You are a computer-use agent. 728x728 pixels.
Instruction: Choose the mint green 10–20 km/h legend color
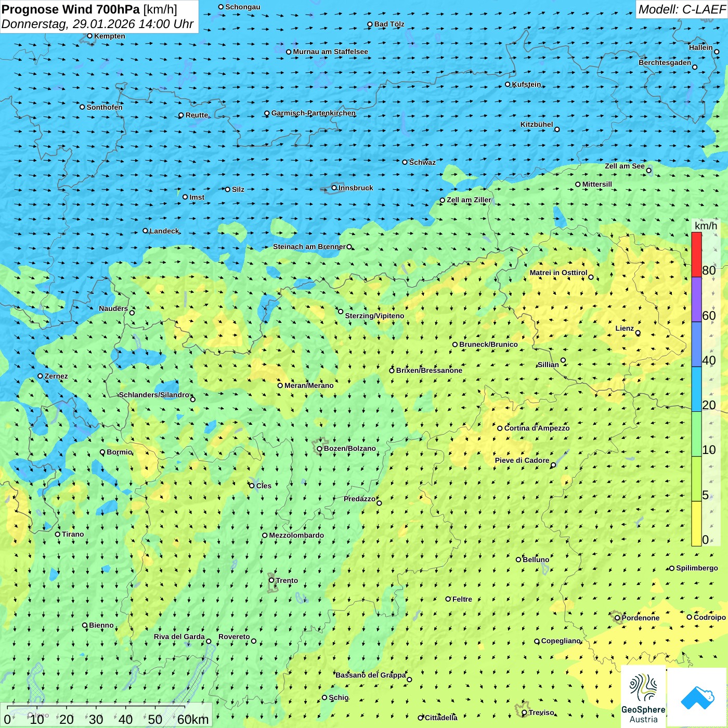click(x=696, y=434)
